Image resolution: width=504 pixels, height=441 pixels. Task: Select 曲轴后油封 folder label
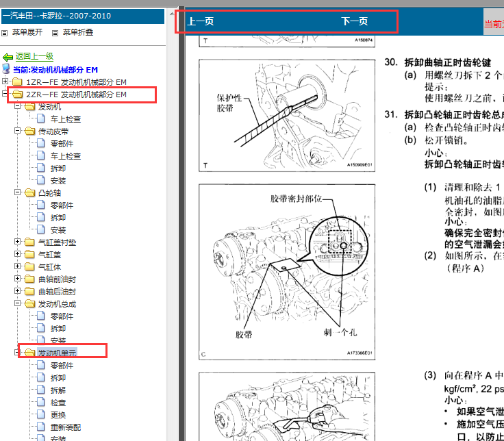pyautogui.click(x=58, y=292)
